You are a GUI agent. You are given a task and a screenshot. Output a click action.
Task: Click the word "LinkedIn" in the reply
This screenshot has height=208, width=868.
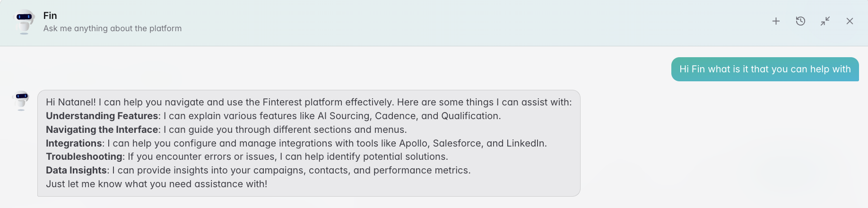(525, 143)
